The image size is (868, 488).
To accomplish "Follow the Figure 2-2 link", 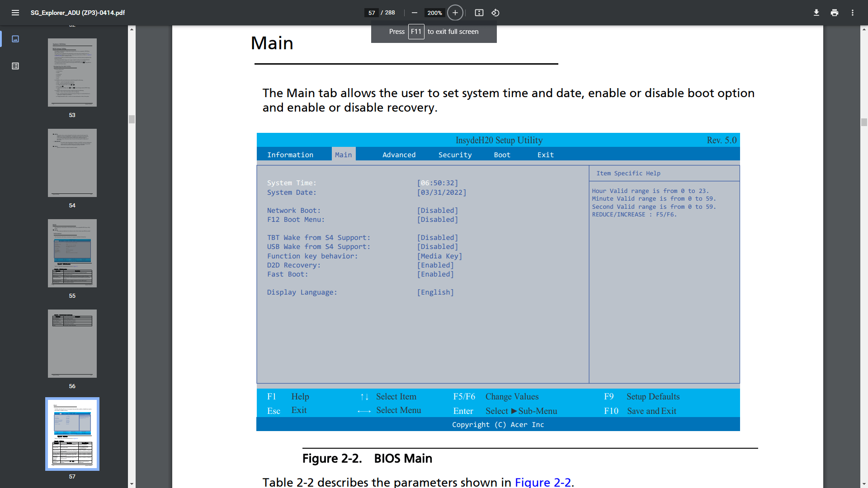I will pos(543,482).
